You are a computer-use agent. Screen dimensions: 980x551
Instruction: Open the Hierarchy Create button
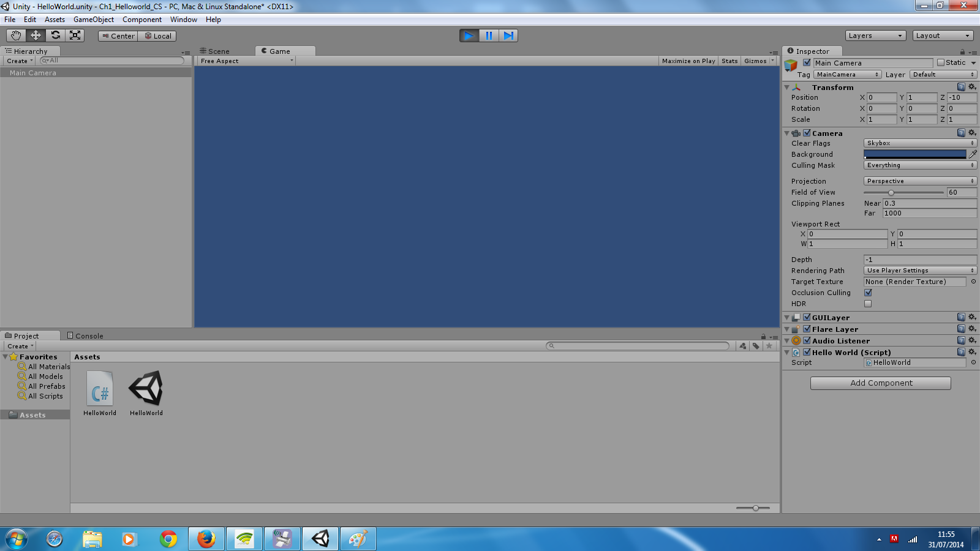coord(20,61)
